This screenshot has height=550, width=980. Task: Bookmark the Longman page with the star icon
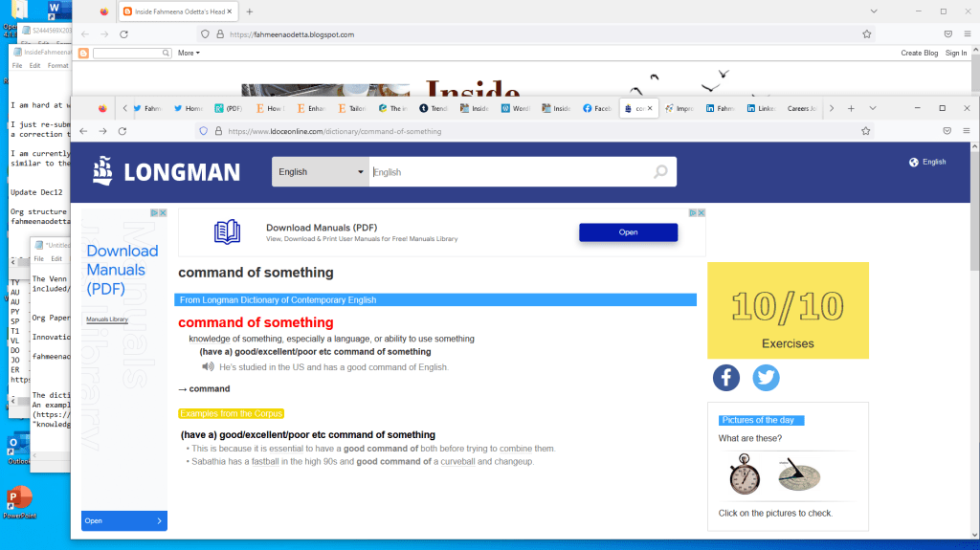click(x=865, y=131)
